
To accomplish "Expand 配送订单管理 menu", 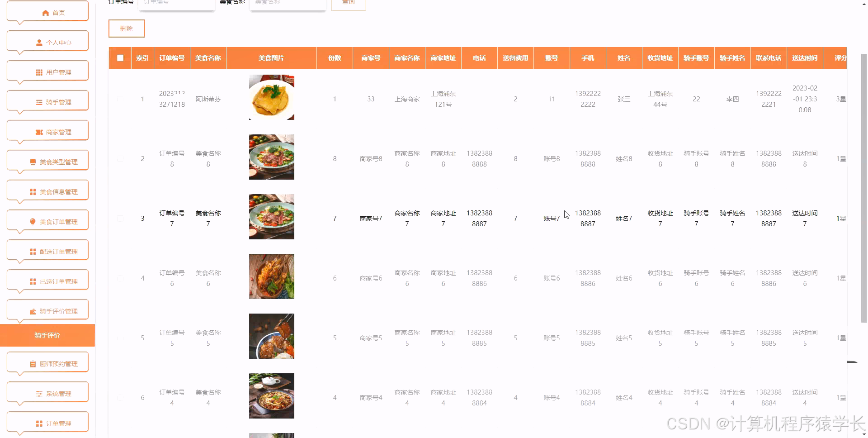I will (x=47, y=251).
